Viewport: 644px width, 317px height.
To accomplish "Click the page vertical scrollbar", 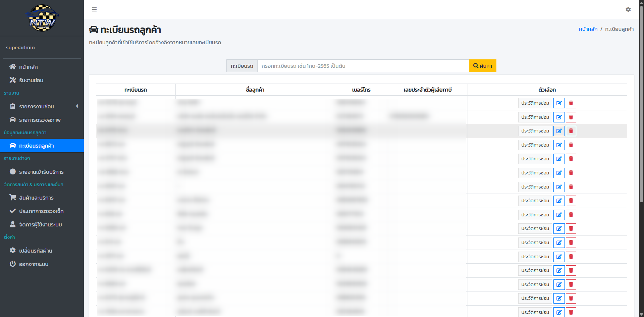I will tap(641, 101).
